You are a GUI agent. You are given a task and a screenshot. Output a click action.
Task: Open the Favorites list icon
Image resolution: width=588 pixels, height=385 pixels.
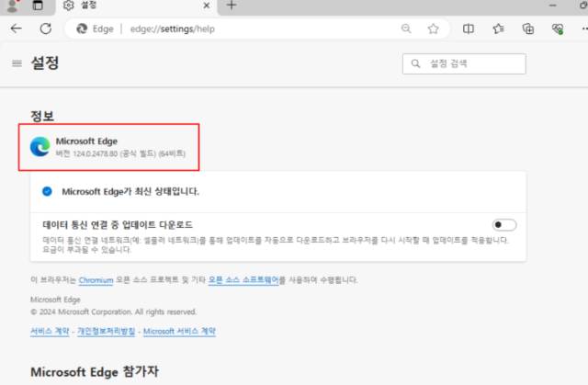pyautogui.click(x=498, y=28)
